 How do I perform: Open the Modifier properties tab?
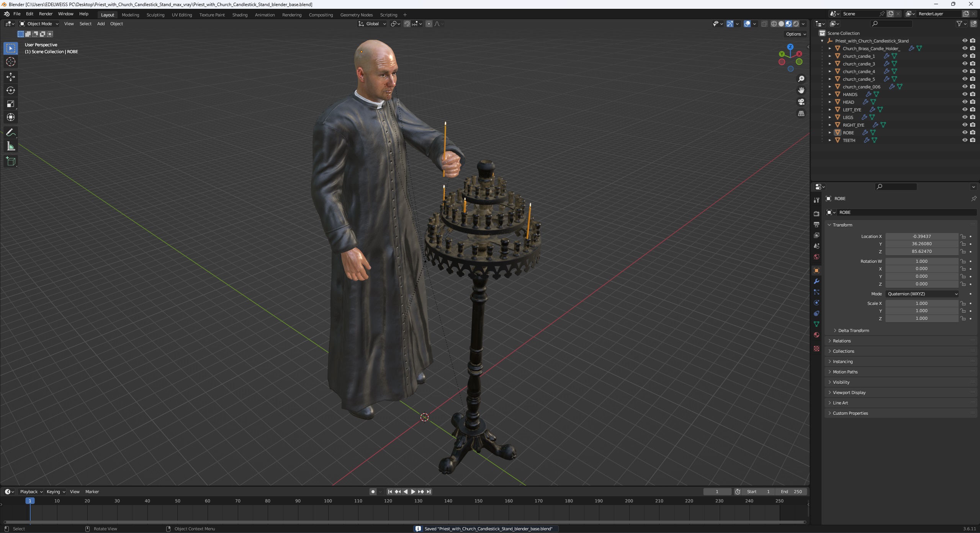pyautogui.click(x=816, y=281)
